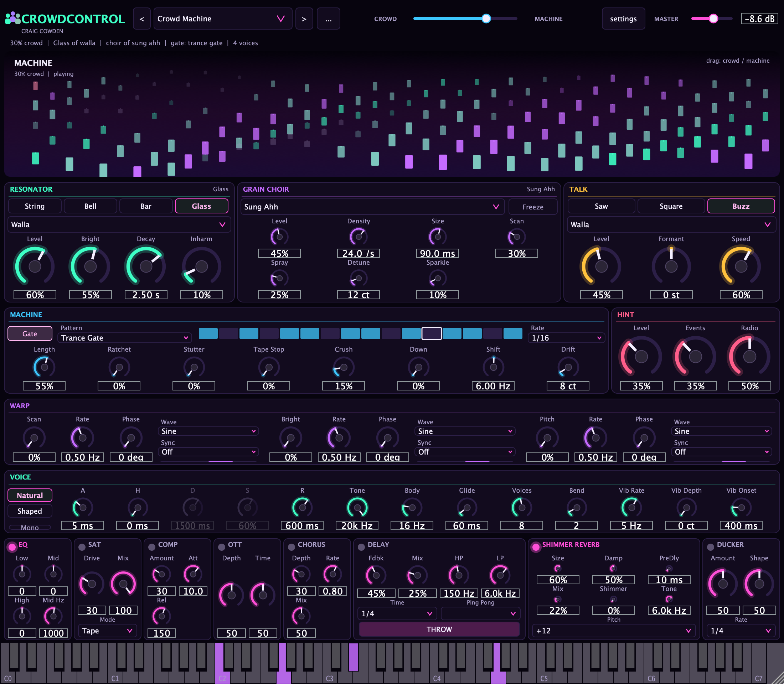The width and height of the screenshot is (784, 684).
Task: Open the Resonator Walla source dropdown
Action: pos(119,224)
